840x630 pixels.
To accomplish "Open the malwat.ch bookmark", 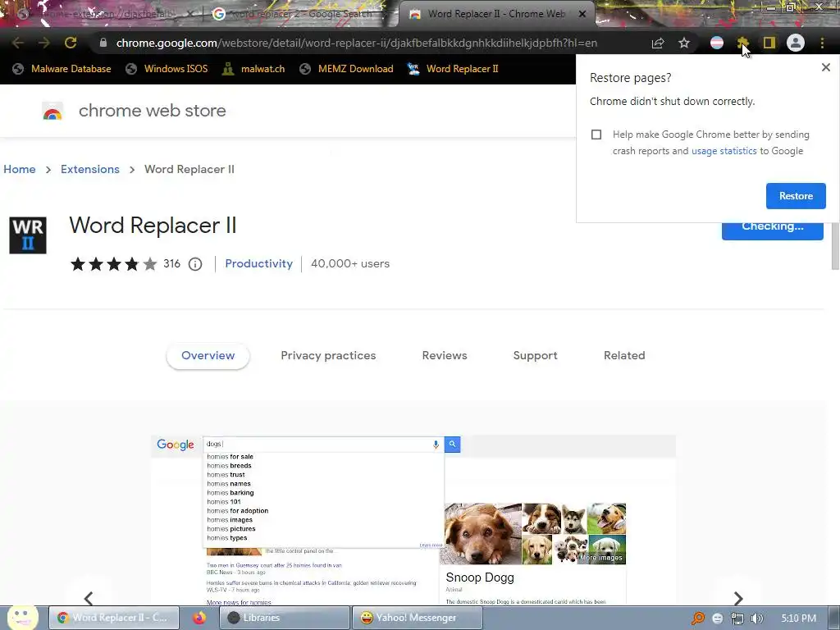I will (253, 69).
